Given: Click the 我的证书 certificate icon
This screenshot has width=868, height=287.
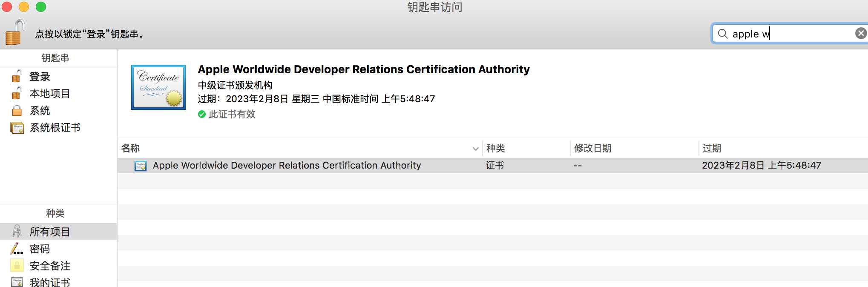Looking at the screenshot, I should pyautogui.click(x=17, y=282).
